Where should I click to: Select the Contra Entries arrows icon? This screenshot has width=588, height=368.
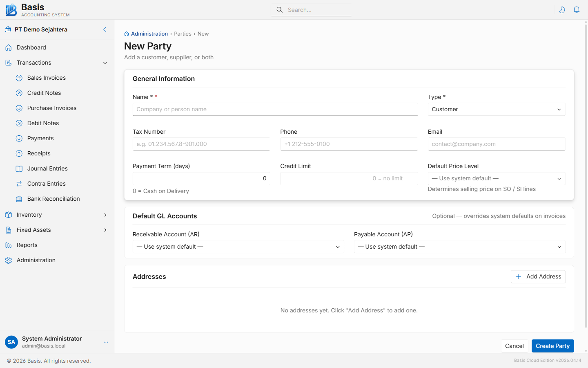19,184
